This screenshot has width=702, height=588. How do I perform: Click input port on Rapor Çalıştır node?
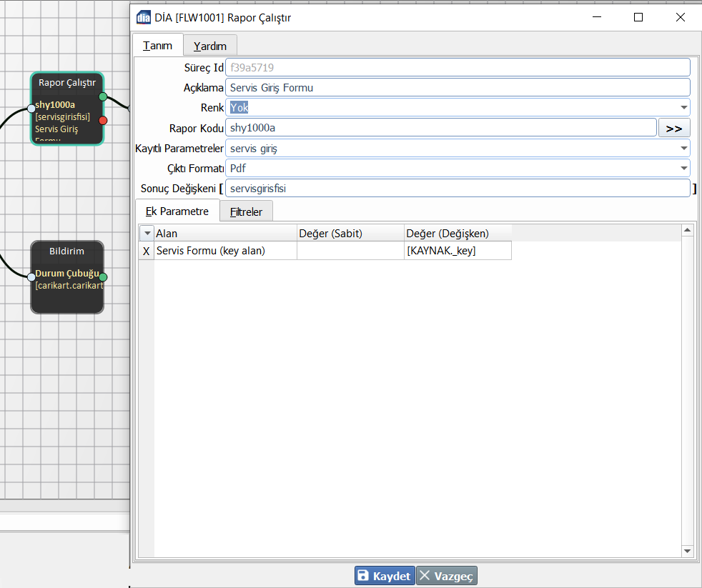31,109
